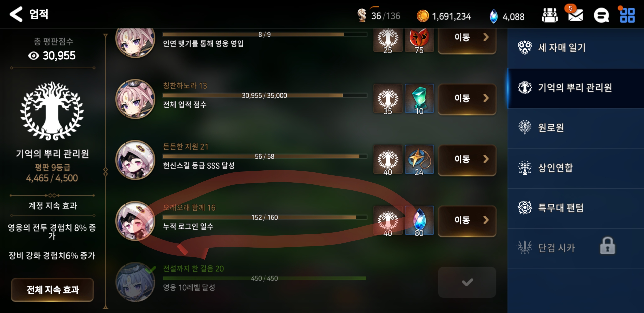Tap the eye icon next to 30,955
The image size is (644, 313).
pyautogui.click(x=34, y=55)
